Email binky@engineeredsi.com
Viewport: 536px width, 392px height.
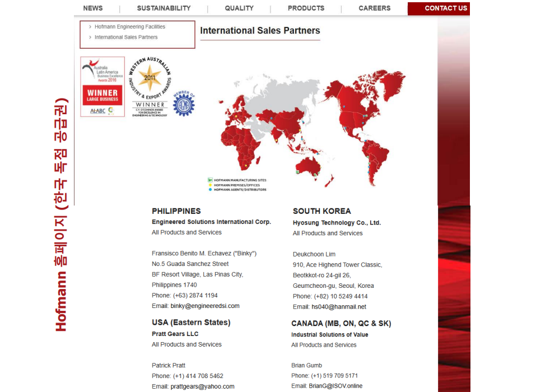pos(205,306)
